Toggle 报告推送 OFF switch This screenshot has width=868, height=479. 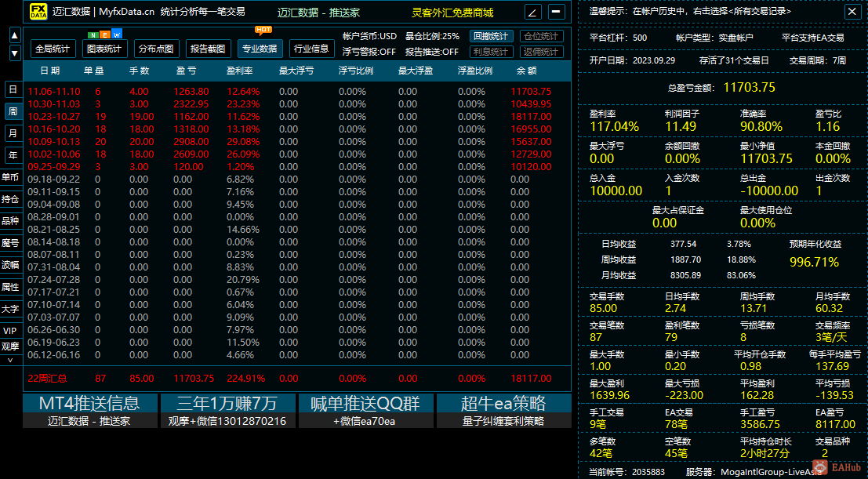[432, 52]
